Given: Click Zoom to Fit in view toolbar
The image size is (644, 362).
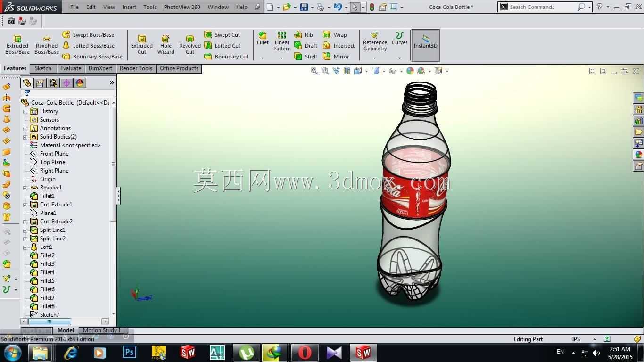Looking at the screenshot, I should [314, 71].
